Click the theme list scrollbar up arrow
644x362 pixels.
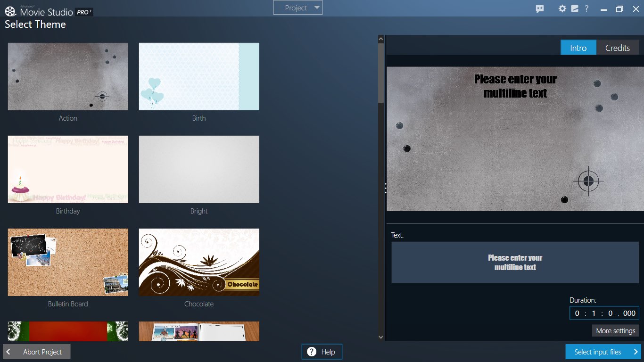click(381, 40)
